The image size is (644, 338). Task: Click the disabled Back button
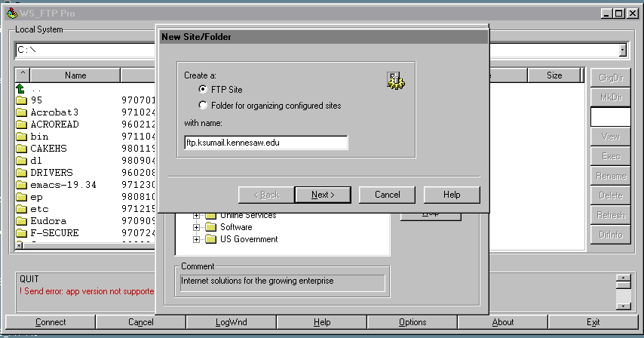coord(266,195)
